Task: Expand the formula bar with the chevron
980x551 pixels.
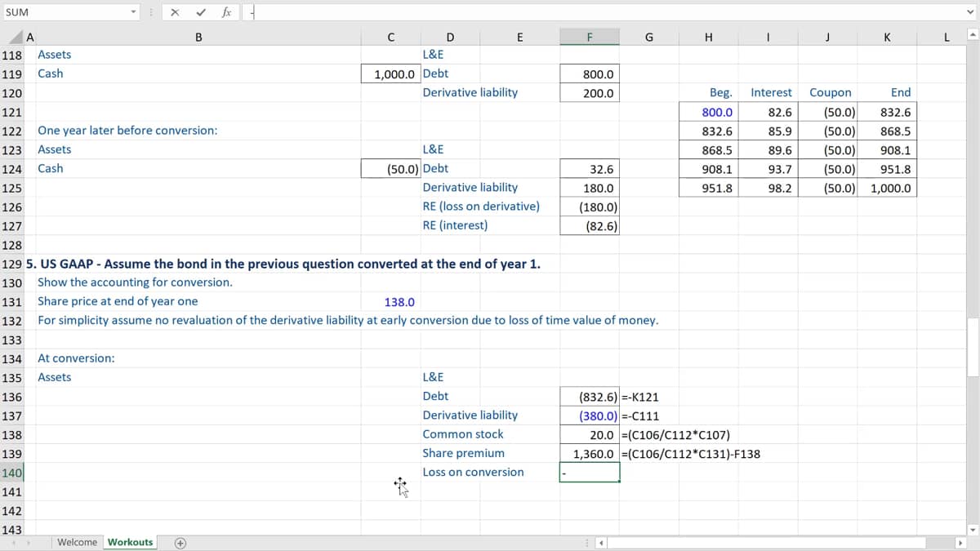Action: point(971,12)
